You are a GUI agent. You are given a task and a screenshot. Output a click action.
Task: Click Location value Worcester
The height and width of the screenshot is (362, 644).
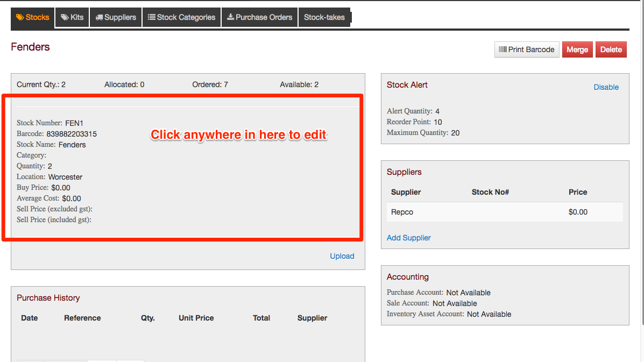pos(65,177)
